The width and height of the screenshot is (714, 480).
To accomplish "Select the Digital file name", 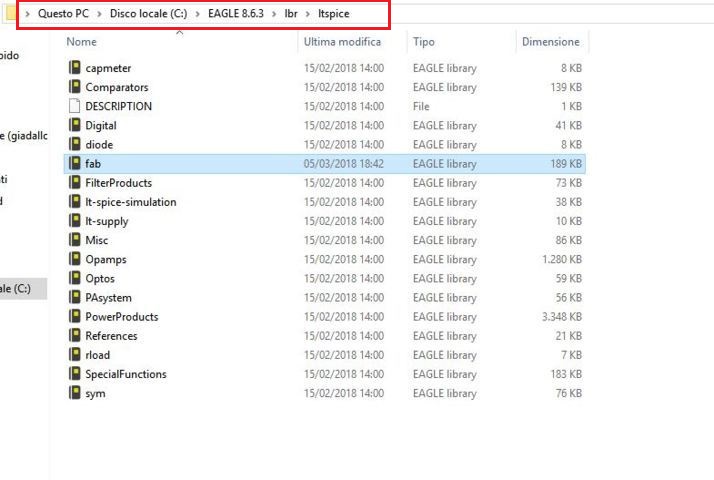I will tap(101, 125).
